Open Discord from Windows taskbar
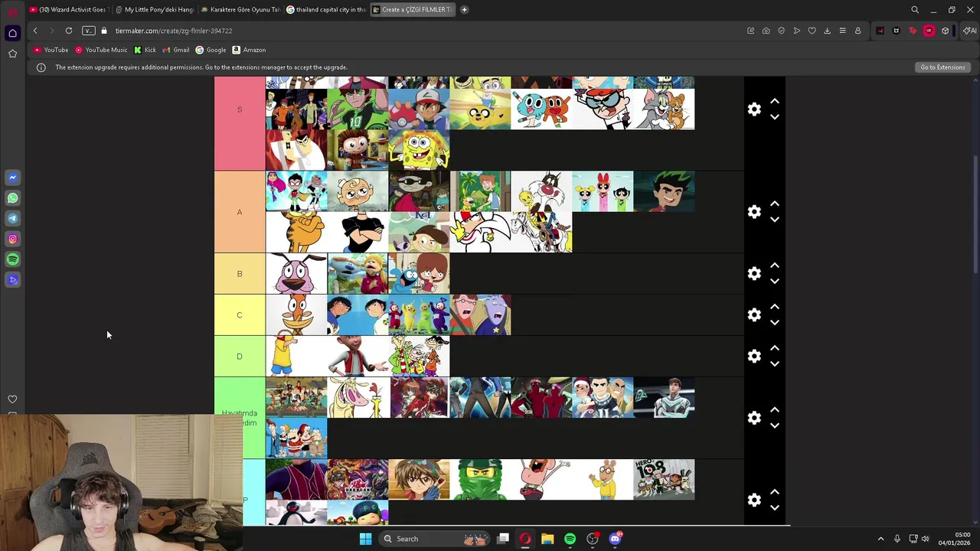 point(615,539)
